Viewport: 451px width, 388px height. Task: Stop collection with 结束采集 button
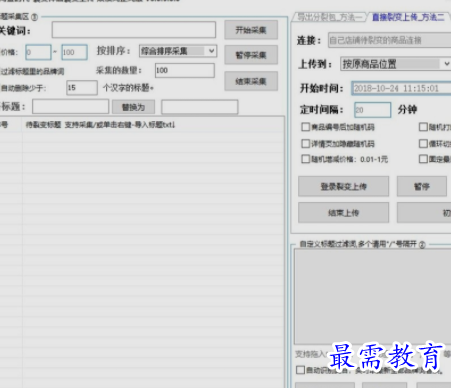[251, 81]
